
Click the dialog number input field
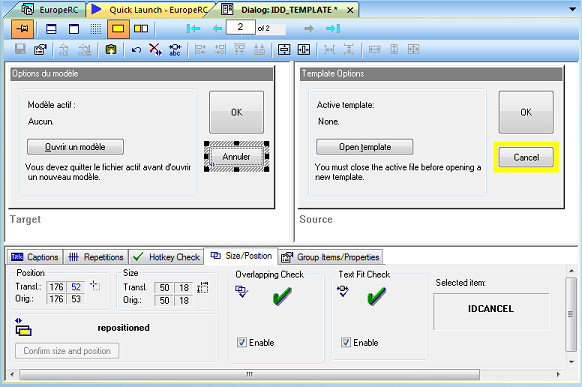(241, 27)
